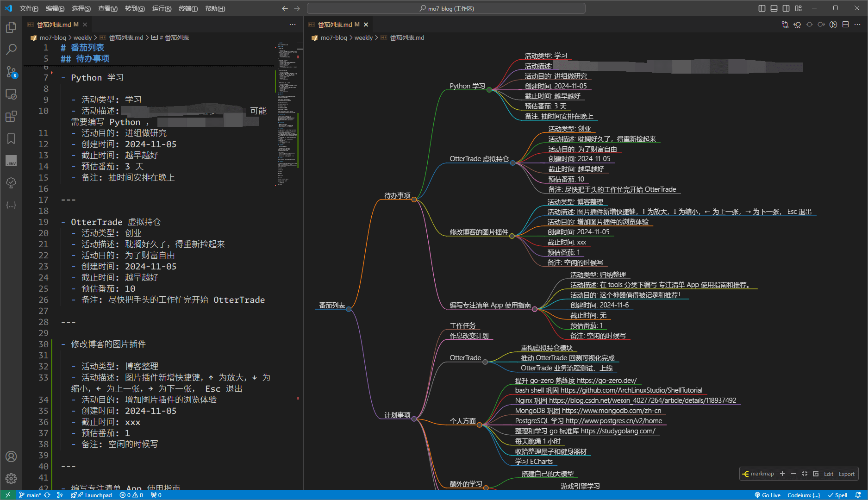Click main* branch in status bar
868x500 pixels.
click(x=30, y=495)
